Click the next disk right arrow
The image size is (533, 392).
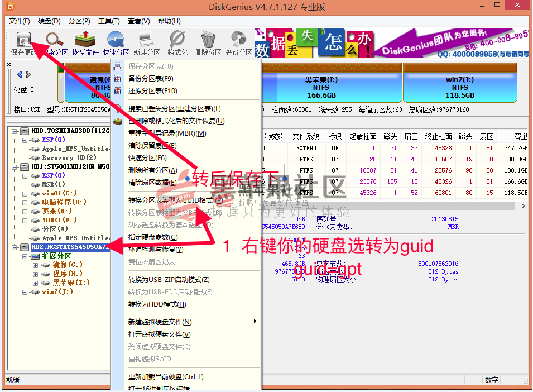click(28, 74)
